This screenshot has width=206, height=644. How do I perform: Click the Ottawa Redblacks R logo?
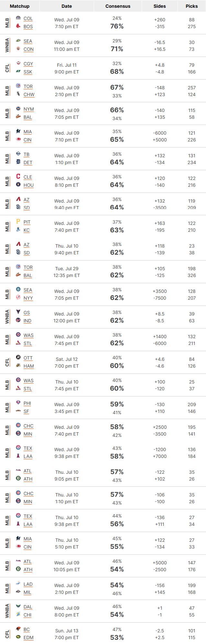[x=18, y=357]
